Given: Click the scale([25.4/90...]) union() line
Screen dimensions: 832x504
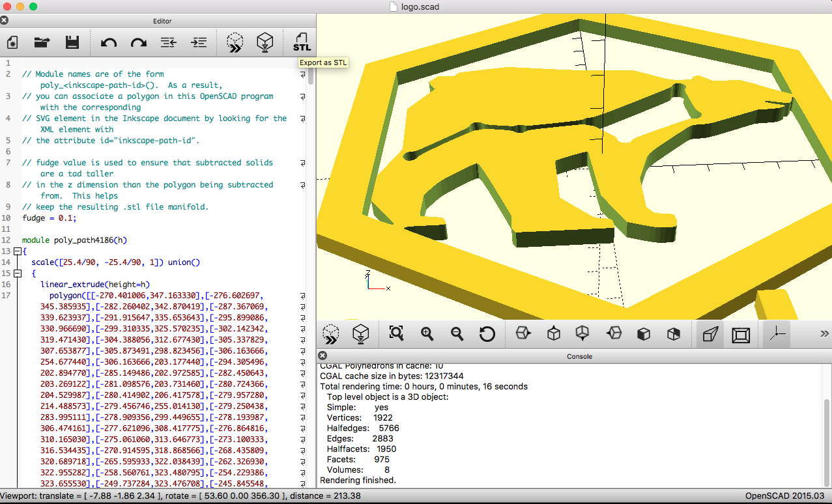Looking at the screenshot, I should click(115, 262).
